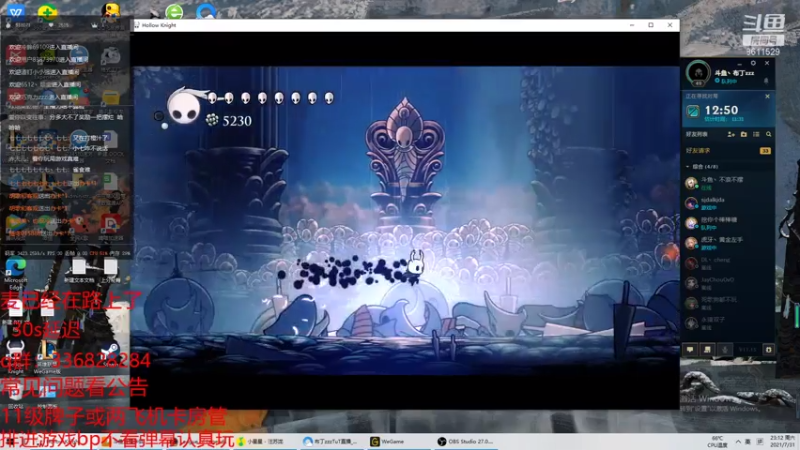The height and width of the screenshot is (450, 800).
Task: Select friend 'sjdalkjda' in the list
Action: (728, 203)
